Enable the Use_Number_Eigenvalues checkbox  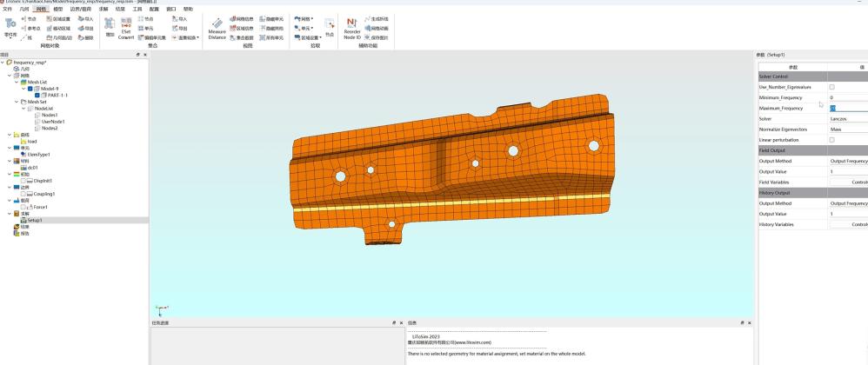pyautogui.click(x=831, y=88)
